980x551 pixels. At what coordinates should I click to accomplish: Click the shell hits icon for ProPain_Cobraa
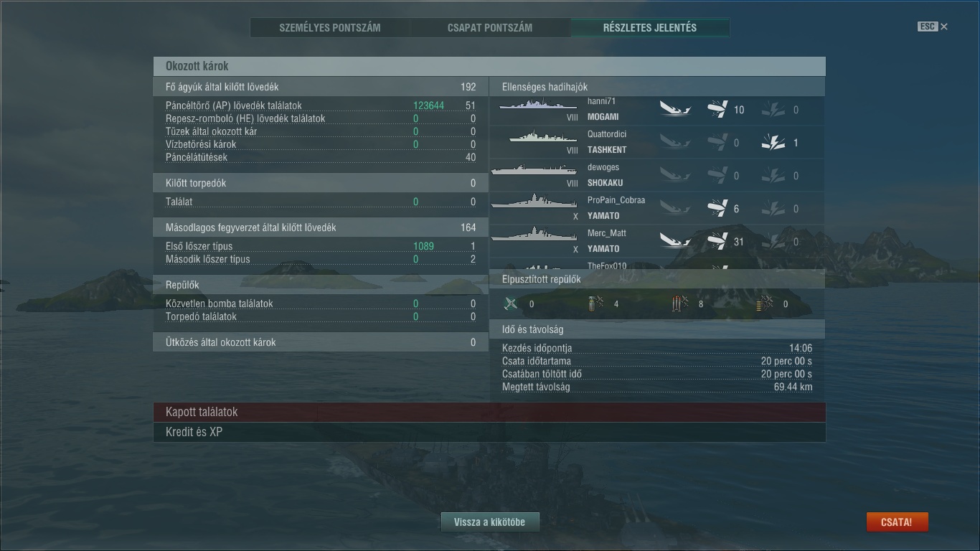pyautogui.click(x=717, y=209)
